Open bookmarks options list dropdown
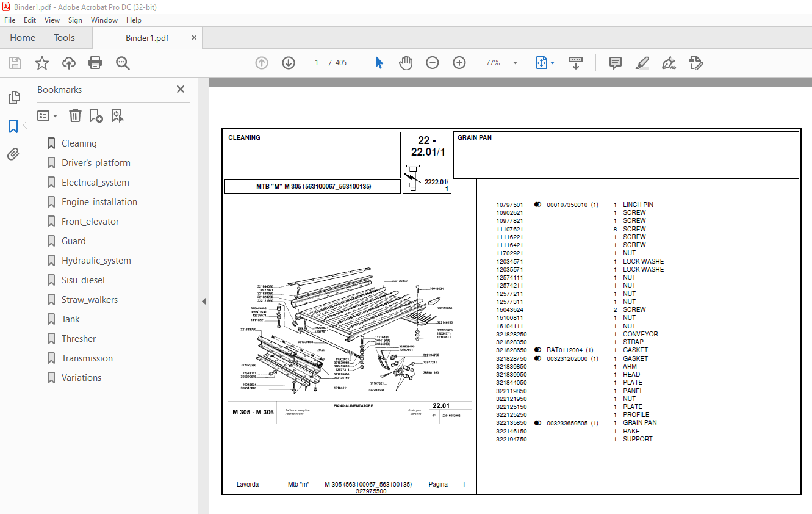 click(48, 115)
